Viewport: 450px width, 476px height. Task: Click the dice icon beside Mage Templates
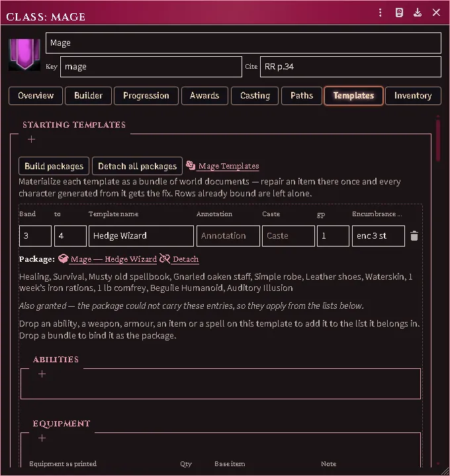click(x=191, y=165)
